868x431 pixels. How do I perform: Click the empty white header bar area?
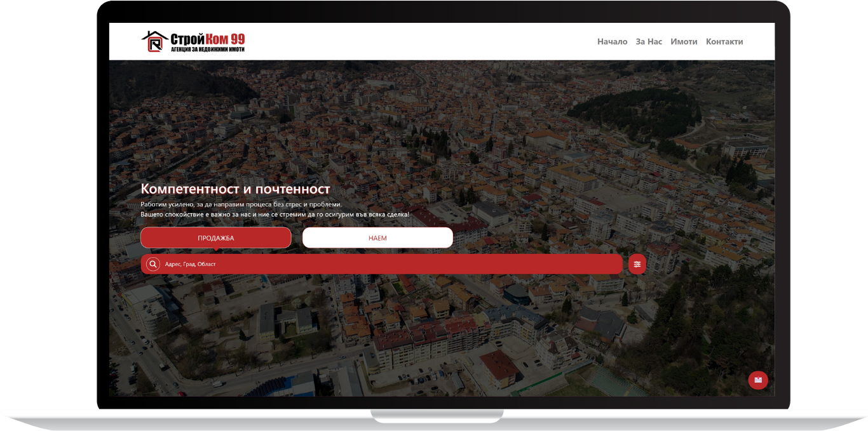(413, 42)
